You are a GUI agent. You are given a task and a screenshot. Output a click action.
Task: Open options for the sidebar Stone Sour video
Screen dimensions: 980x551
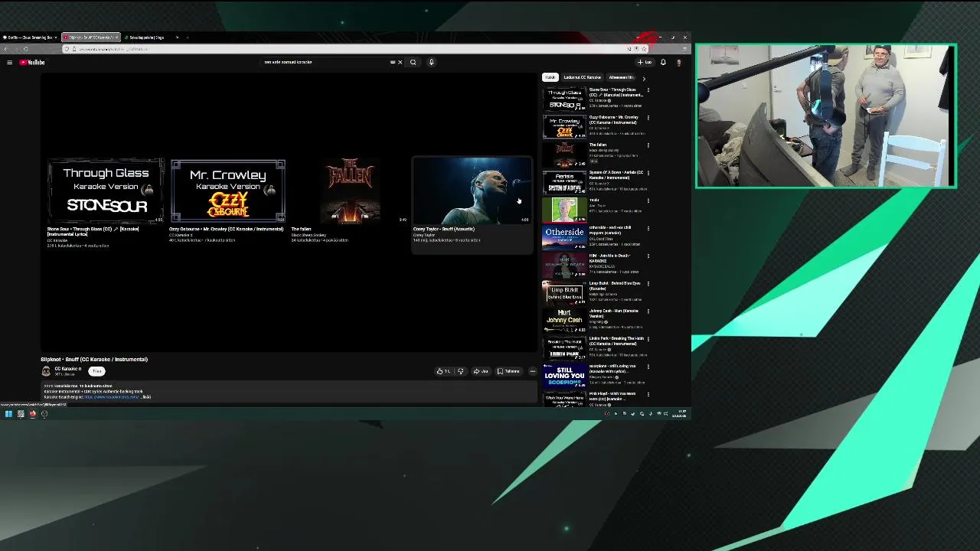pos(648,90)
